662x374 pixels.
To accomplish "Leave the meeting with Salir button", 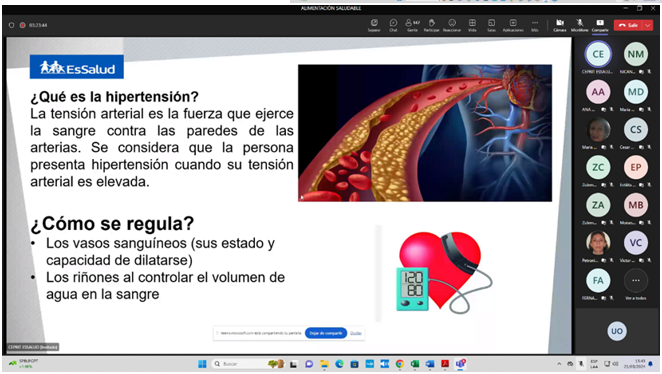I will 628,25.
